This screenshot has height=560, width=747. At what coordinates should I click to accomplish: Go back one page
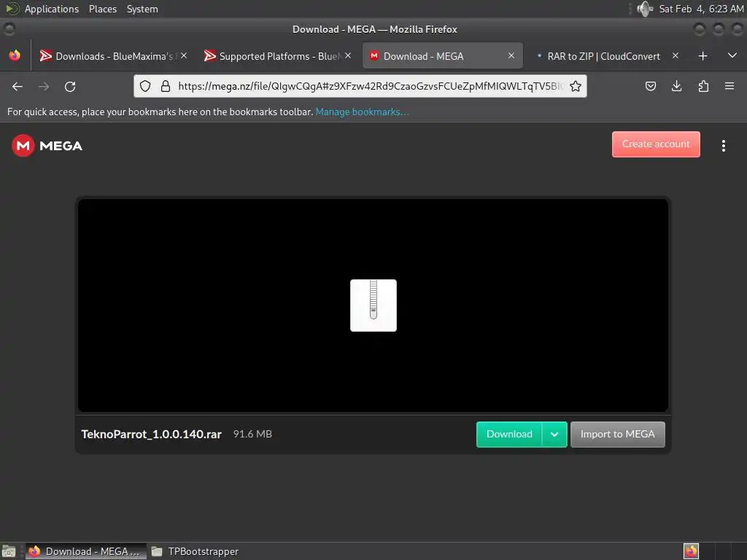click(x=18, y=86)
